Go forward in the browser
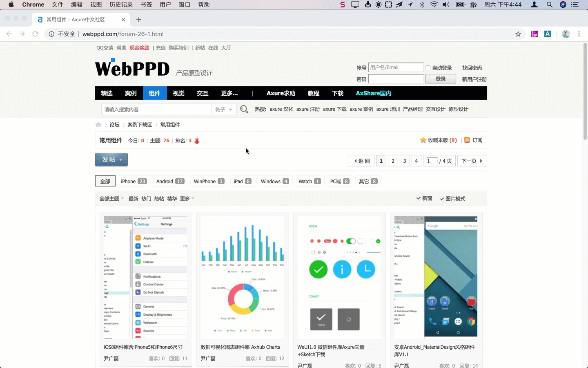The height and width of the screenshot is (368, 588). (x=22, y=34)
